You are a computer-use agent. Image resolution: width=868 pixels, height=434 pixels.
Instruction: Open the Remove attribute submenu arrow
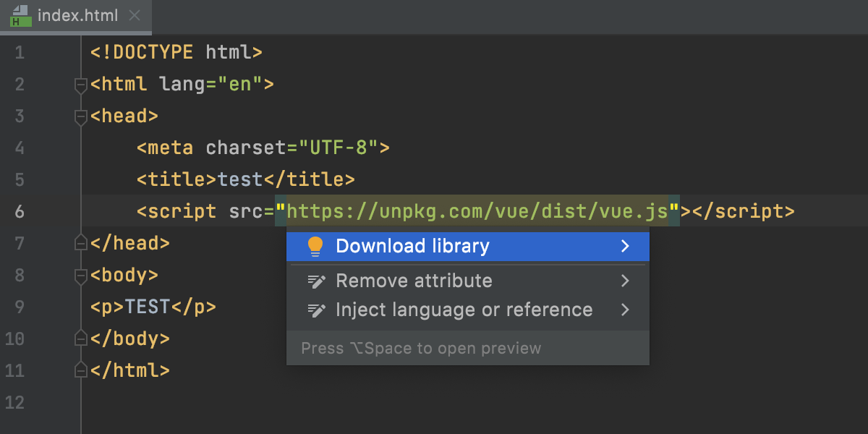625,281
